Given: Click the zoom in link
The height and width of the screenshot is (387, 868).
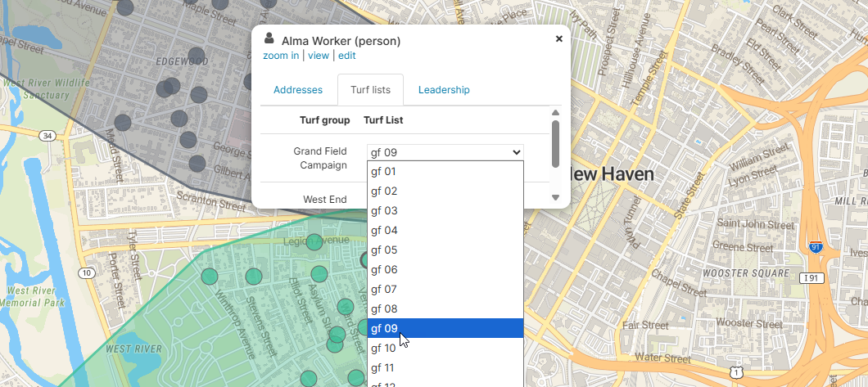Looking at the screenshot, I should click(281, 56).
